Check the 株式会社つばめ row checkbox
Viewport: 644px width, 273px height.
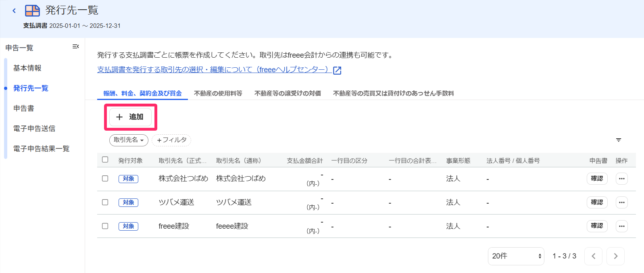coord(105,178)
